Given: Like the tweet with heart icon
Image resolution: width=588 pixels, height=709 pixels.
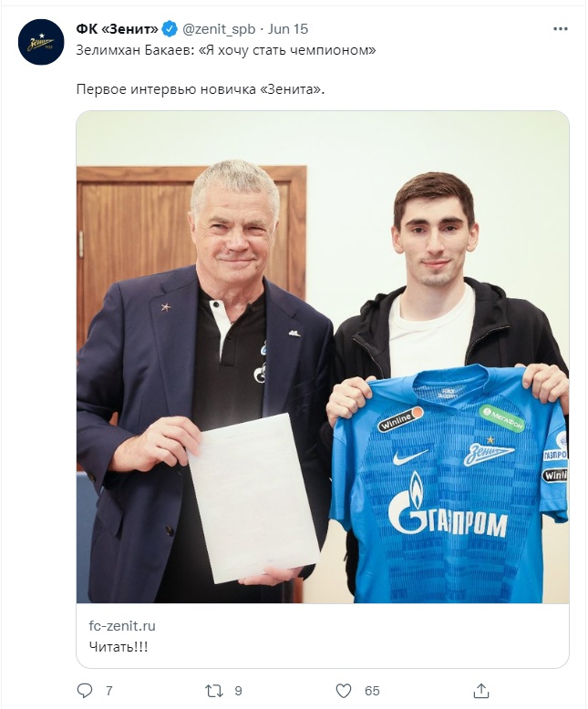Looking at the screenshot, I should pos(344,691).
